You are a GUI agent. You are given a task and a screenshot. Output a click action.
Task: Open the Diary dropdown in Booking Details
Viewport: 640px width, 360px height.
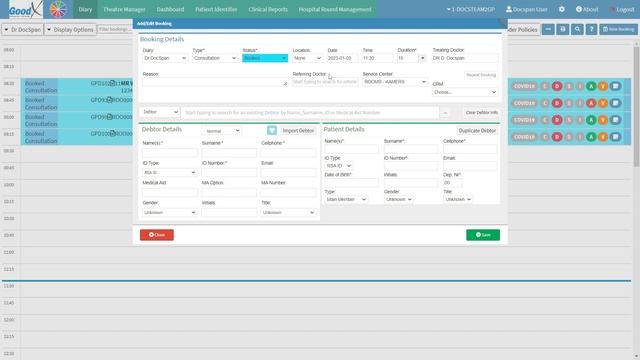coord(165,58)
